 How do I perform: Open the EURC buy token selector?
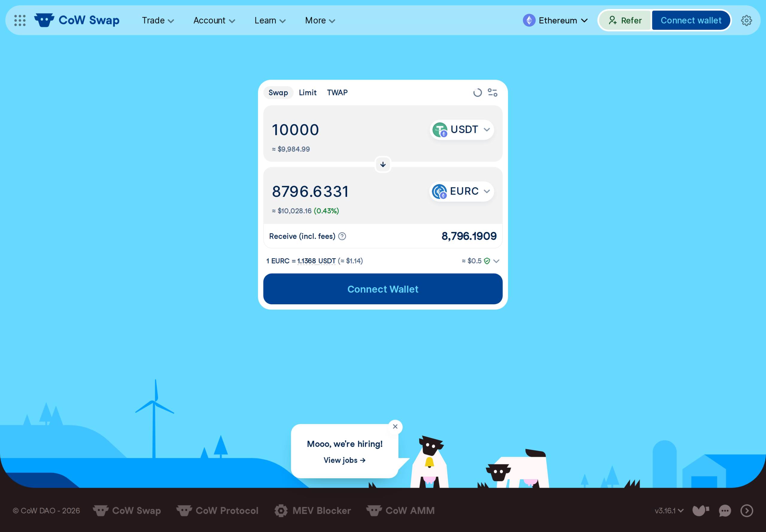pyautogui.click(x=461, y=191)
